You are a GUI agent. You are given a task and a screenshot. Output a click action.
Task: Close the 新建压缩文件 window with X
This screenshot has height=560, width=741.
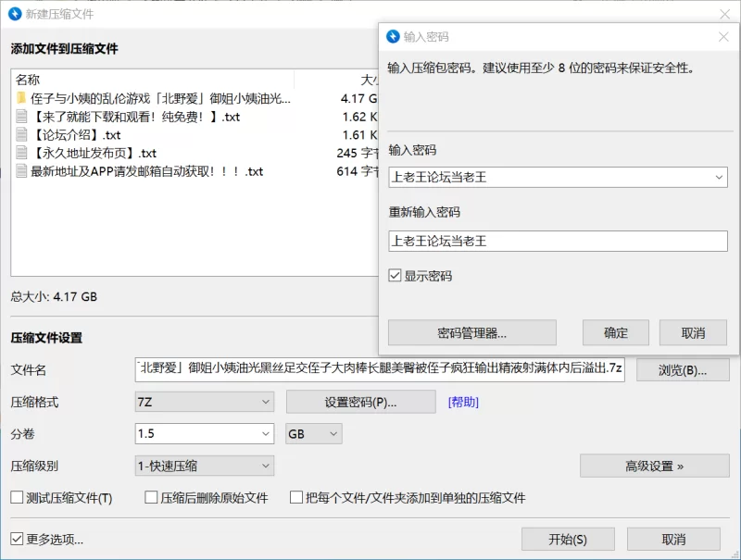724,14
